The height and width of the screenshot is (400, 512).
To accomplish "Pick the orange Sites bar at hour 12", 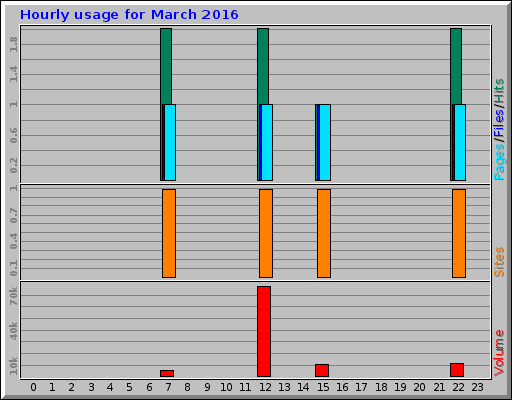I will [x=266, y=233].
